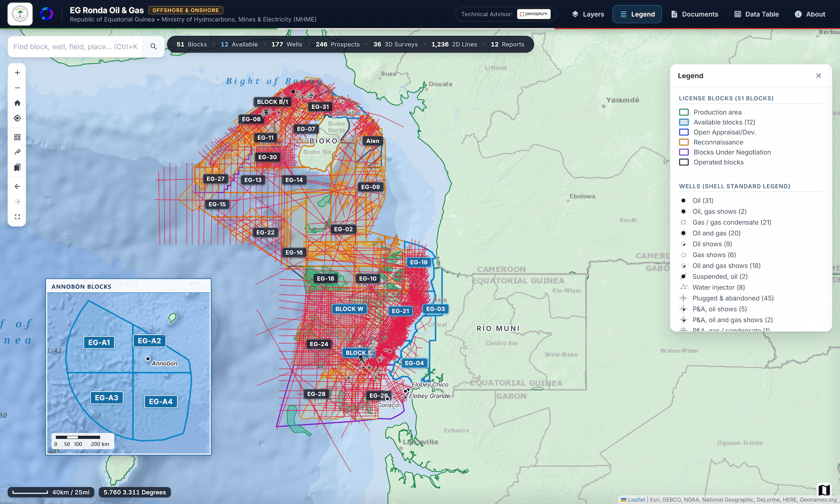
Task: Click the locate target icon
Action: click(17, 118)
